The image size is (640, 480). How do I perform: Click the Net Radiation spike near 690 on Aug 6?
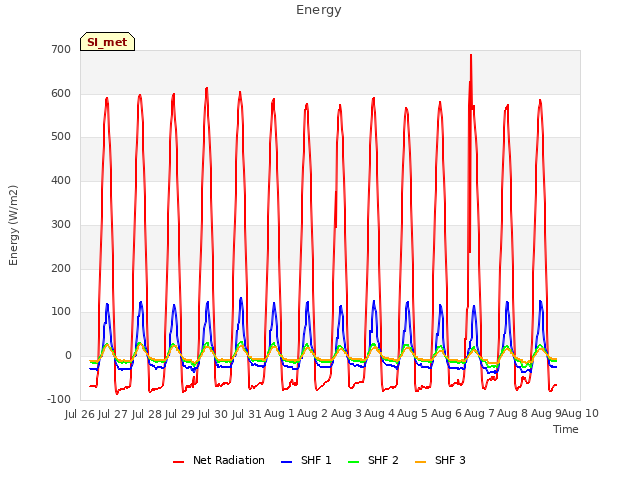471,56
